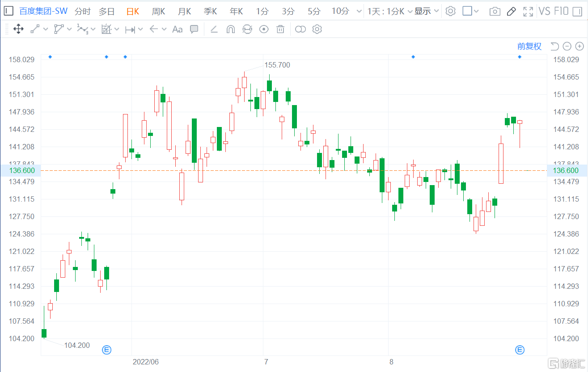Switch to 5分 five-minute chart
Image resolution: width=588 pixels, height=372 pixels.
click(x=314, y=11)
